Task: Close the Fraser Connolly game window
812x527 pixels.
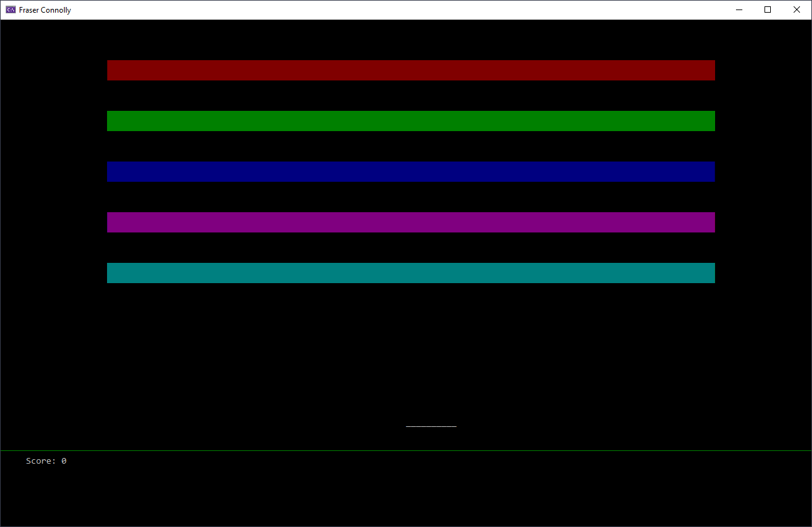Action: pyautogui.click(x=797, y=10)
